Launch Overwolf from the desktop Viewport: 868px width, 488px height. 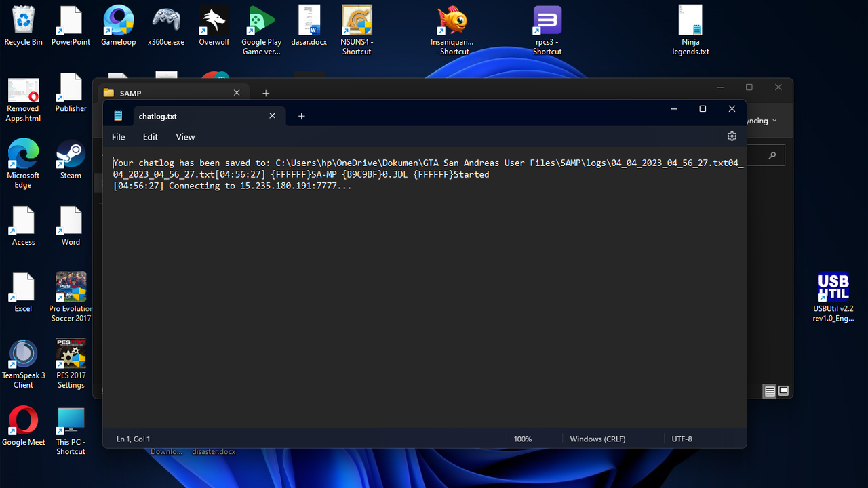pyautogui.click(x=214, y=26)
